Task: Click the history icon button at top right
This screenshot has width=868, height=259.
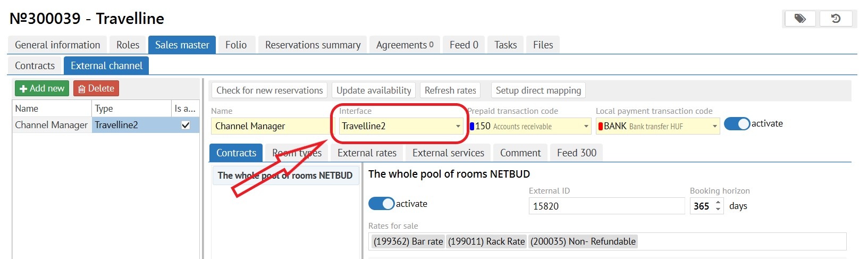Action: 836,19
